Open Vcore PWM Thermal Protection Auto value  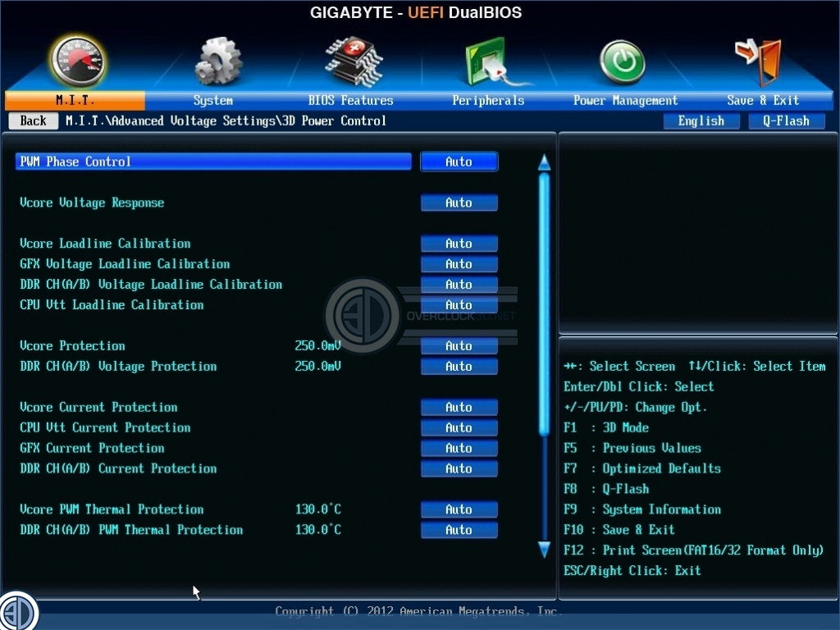(459, 509)
